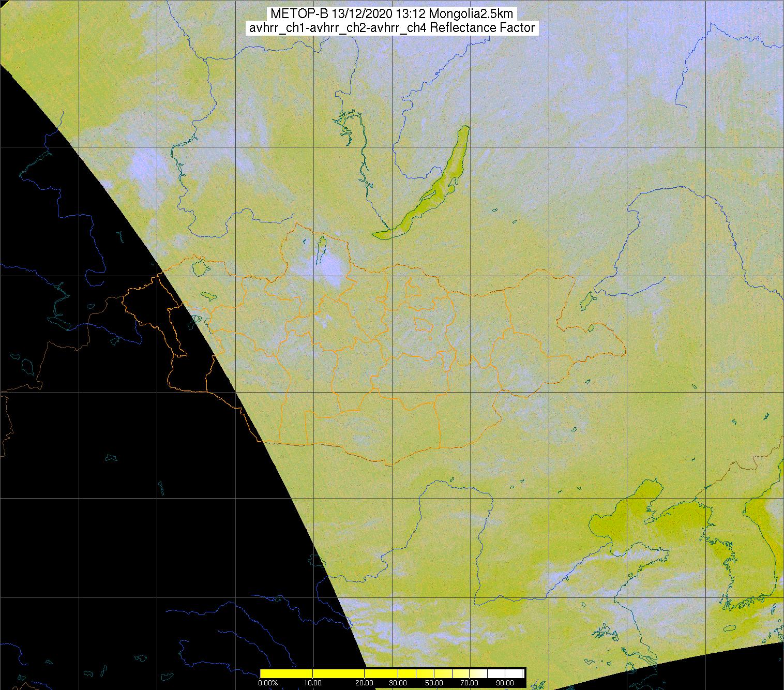Click the '90.00' colorbar label
784x690 pixels.
click(x=505, y=683)
